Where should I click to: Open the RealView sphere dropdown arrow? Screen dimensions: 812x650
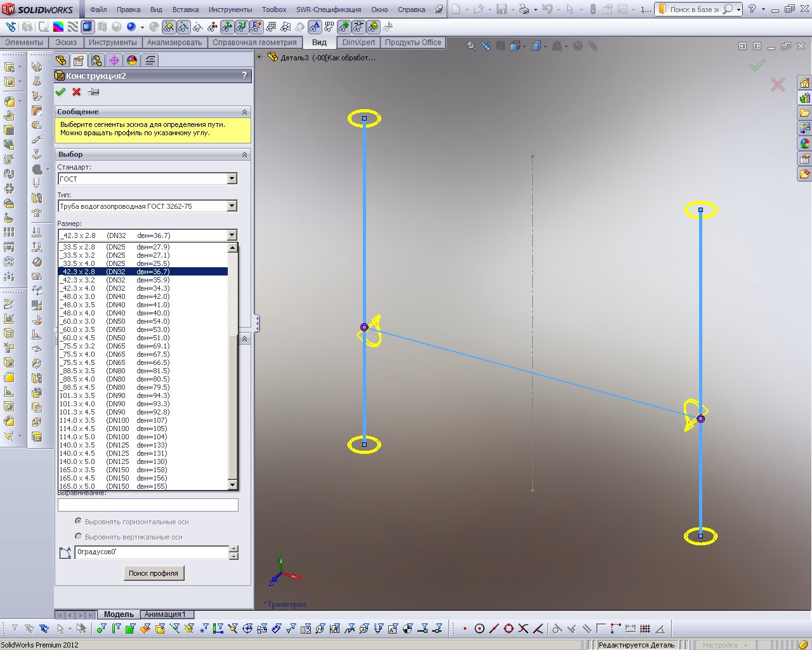tap(142, 27)
